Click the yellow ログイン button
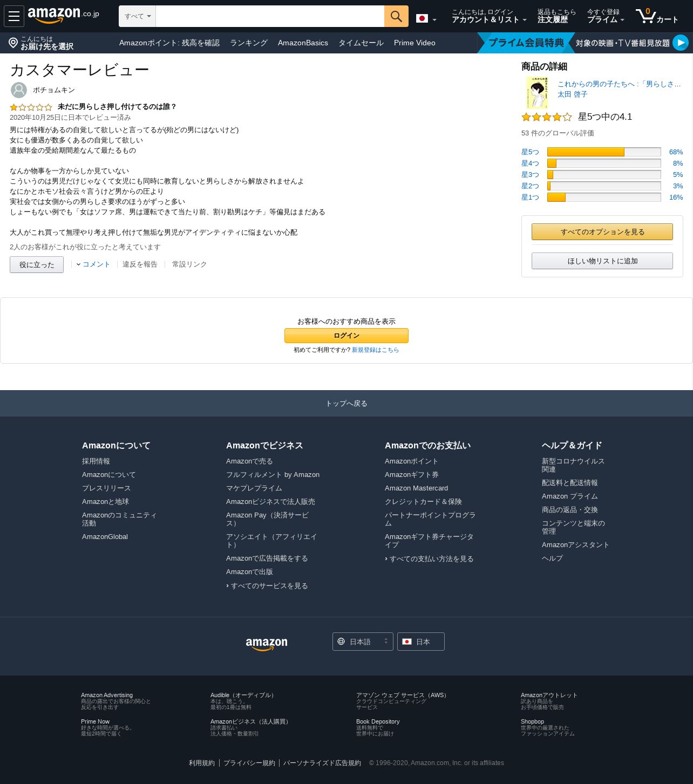The height and width of the screenshot is (784, 693). (346, 336)
